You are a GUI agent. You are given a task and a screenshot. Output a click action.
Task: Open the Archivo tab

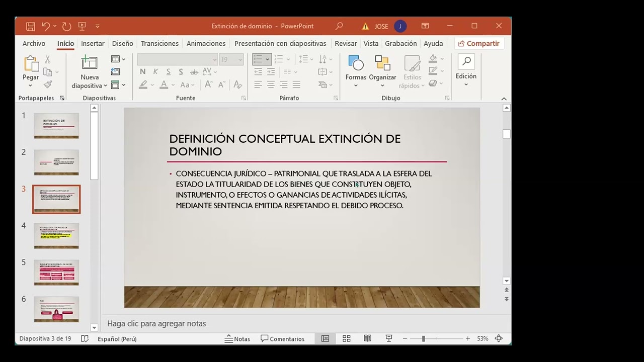click(34, 43)
